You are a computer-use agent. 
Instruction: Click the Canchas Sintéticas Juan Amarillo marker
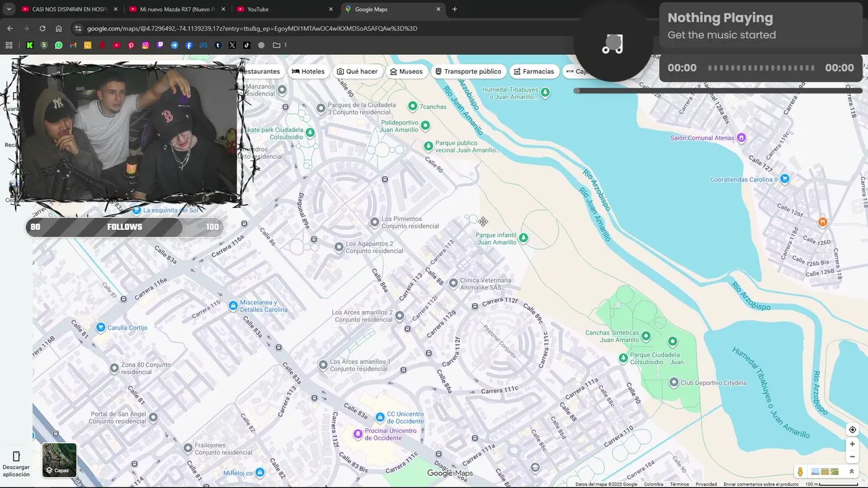point(645,335)
